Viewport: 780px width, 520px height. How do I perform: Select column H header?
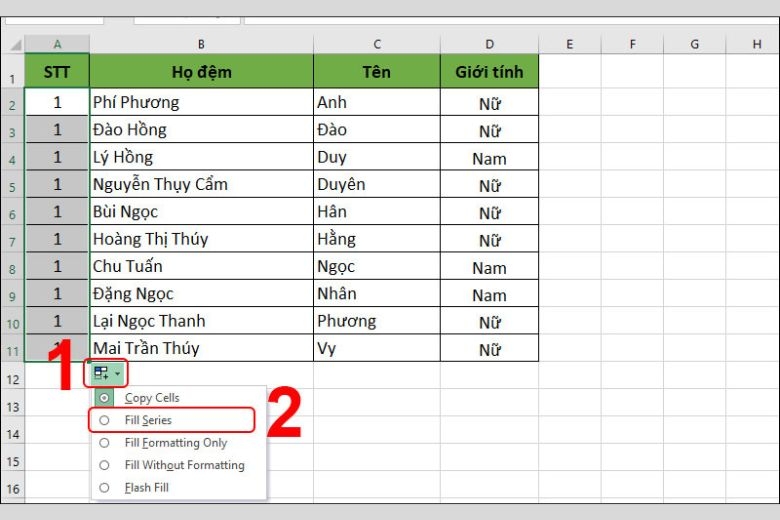coord(753,44)
